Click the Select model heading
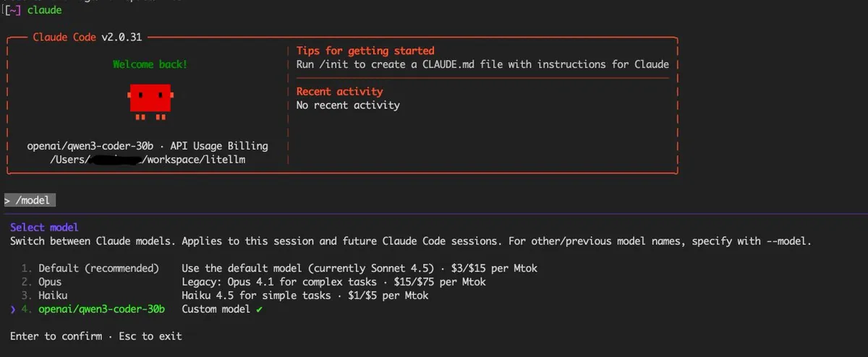 point(44,227)
